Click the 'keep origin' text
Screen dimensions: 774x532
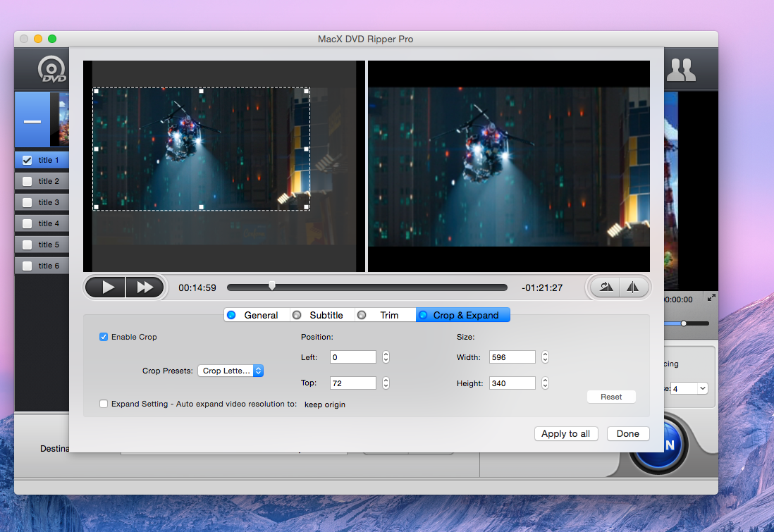tap(325, 404)
